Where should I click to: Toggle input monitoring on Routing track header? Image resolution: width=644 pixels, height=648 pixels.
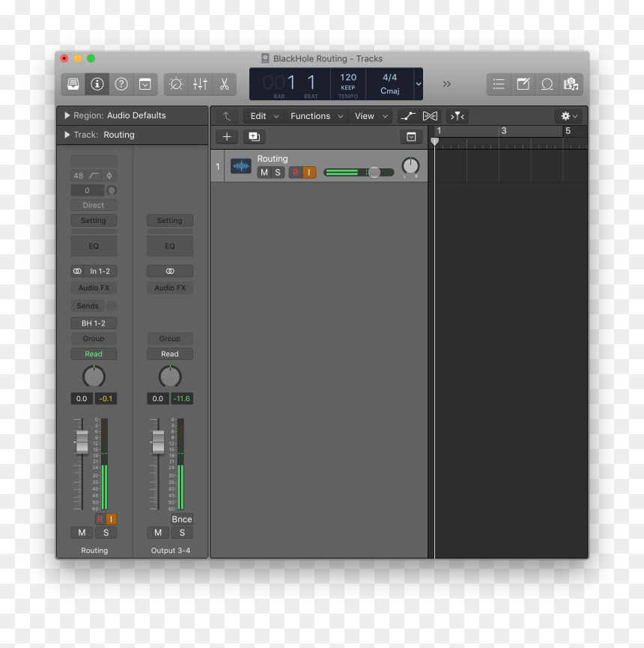tap(309, 172)
